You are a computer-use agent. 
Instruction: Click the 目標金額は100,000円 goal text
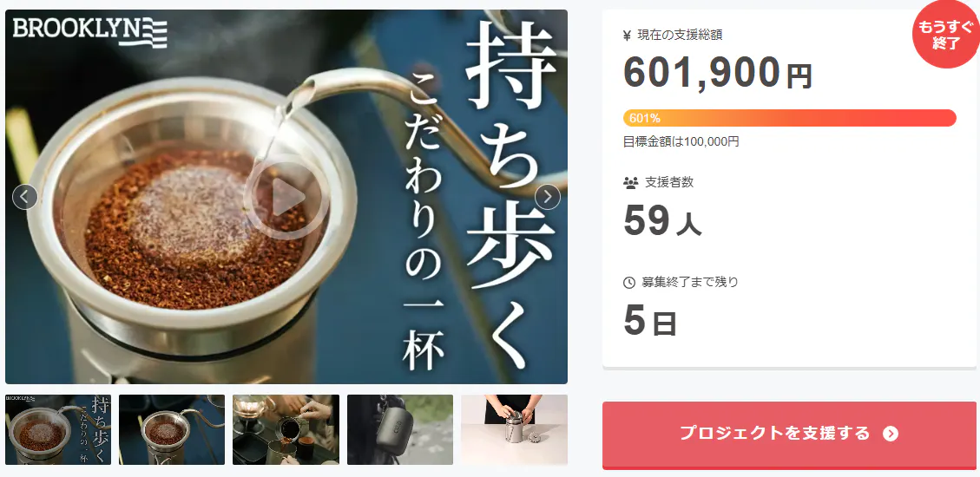pos(681,142)
